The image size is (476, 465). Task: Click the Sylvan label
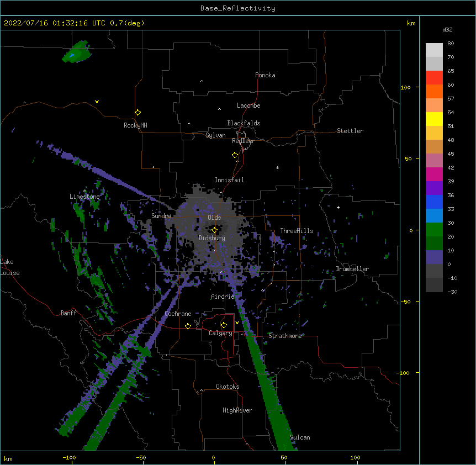(215, 135)
